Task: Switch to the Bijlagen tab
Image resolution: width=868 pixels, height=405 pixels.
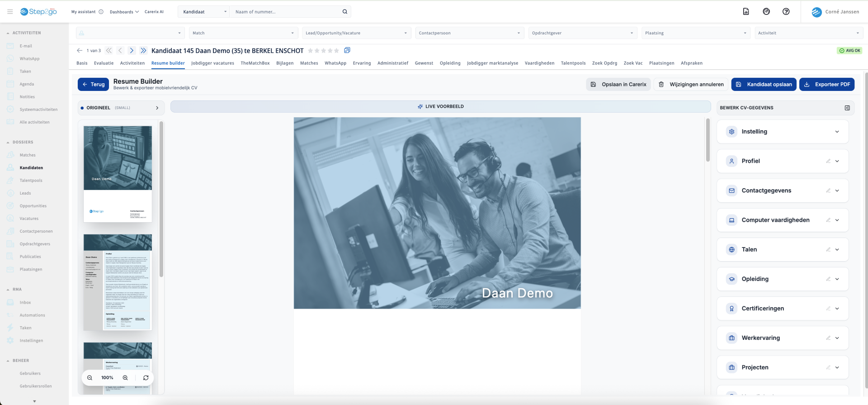Action: point(285,63)
